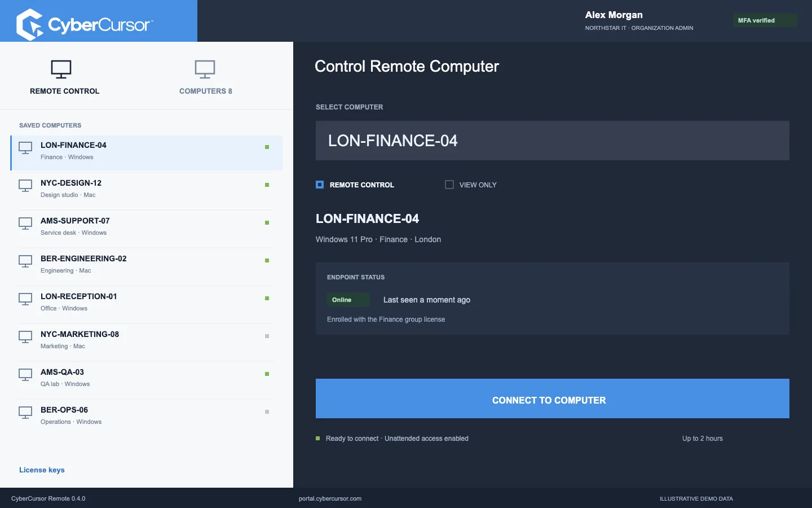This screenshot has height=508, width=812.
Task: Select LON-FINANCE-04 saved computer entry
Action: [147, 152]
